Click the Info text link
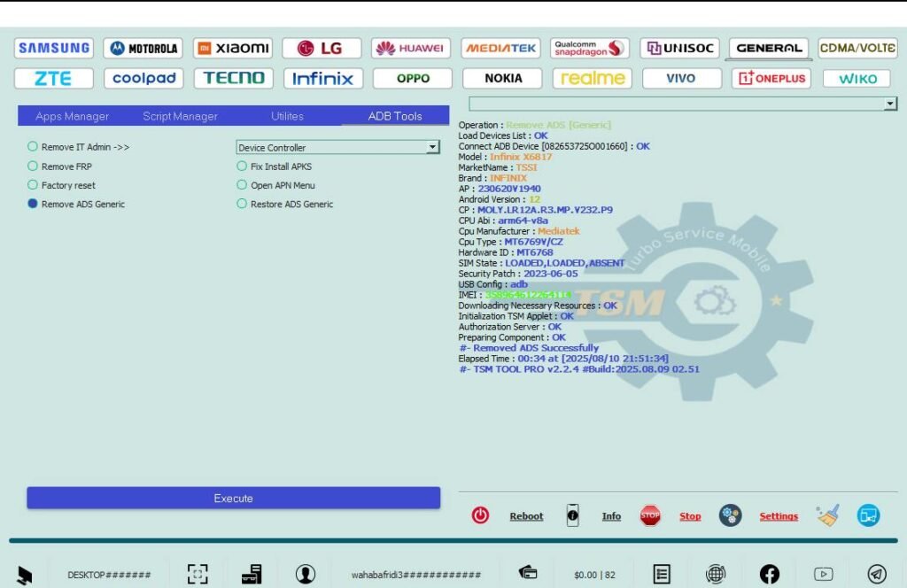Screen dimensions: 907x588 point(611,516)
